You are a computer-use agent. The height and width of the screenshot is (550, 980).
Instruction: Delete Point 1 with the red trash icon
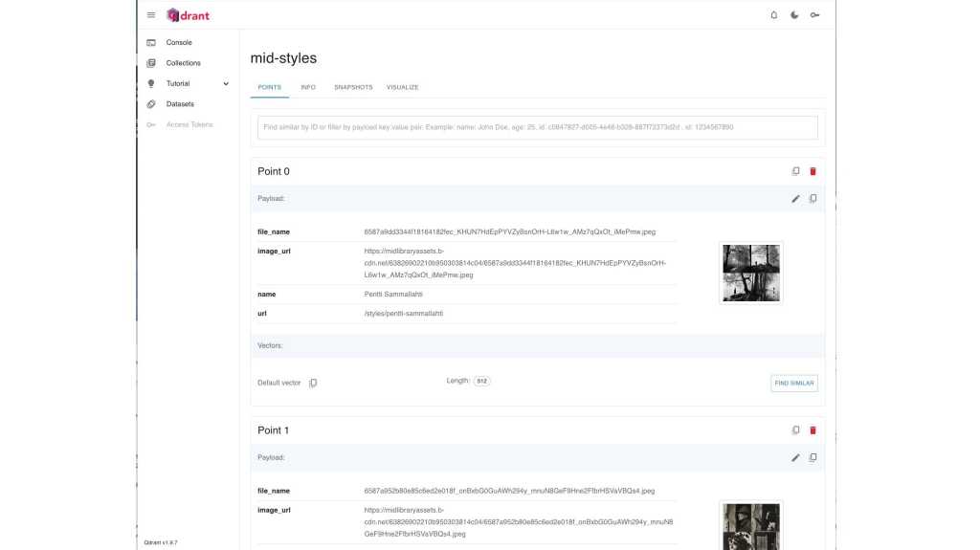pos(813,430)
